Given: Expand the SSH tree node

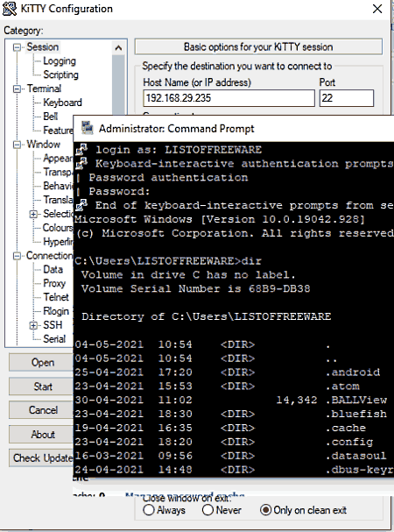Looking at the screenshot, I should [x=33, y=325].
